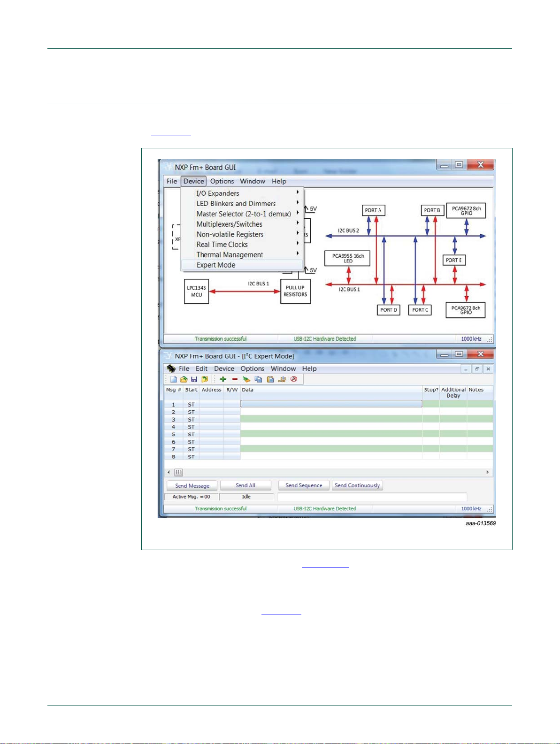Click the PCA9955 16ch LED block

tap(348, 259)
